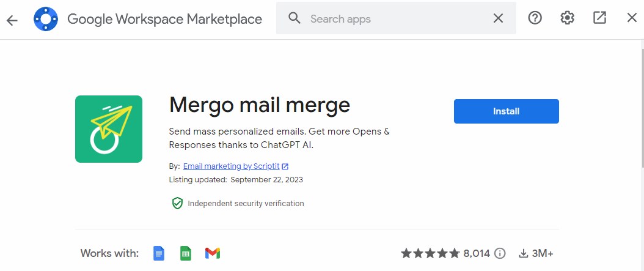Open the Email marketing by Scriptit link
Image resolution: width=644 pixels, height=271 pixels.
(231, 166)
